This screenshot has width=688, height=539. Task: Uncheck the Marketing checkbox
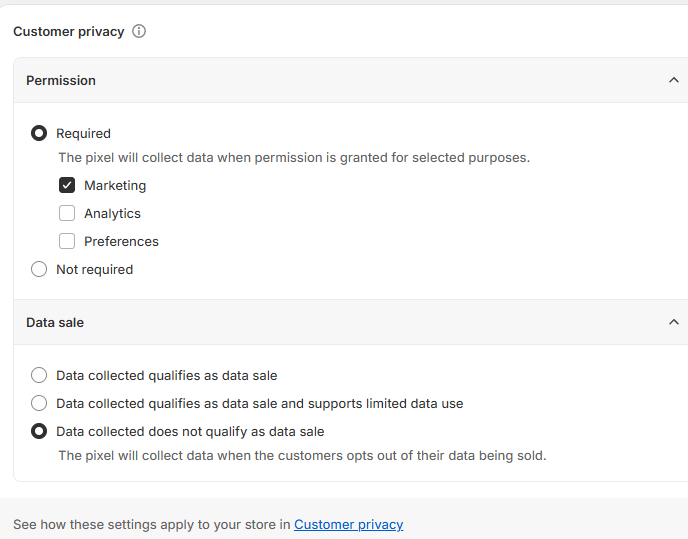tap(67, 185)
